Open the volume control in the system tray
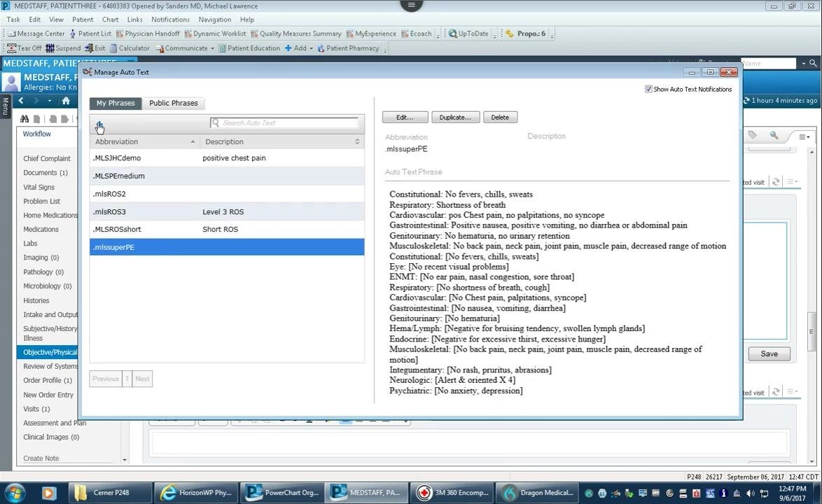The width and height of the screenshot is (822, 504). 750,493
